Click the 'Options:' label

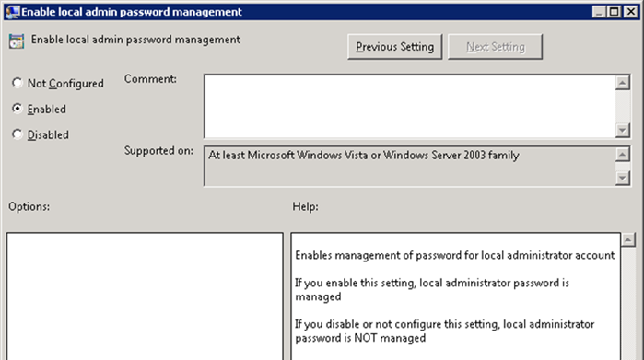click(x=29, y=206)
